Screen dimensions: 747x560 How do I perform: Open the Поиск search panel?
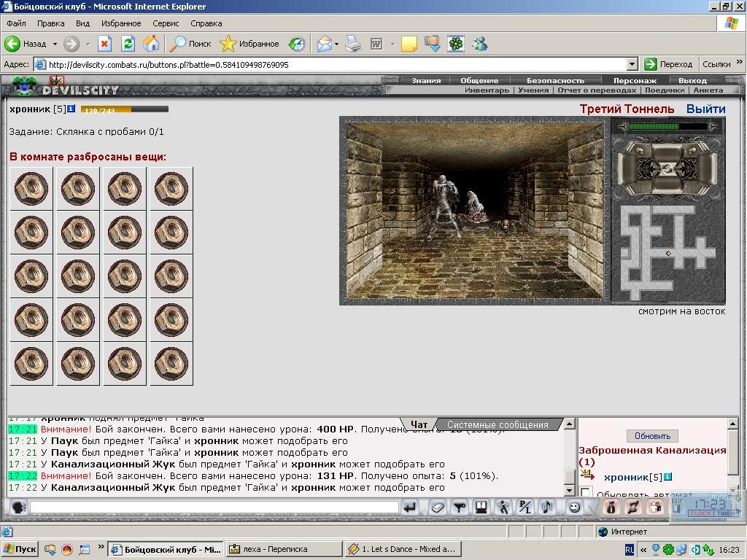pos(190,44)
